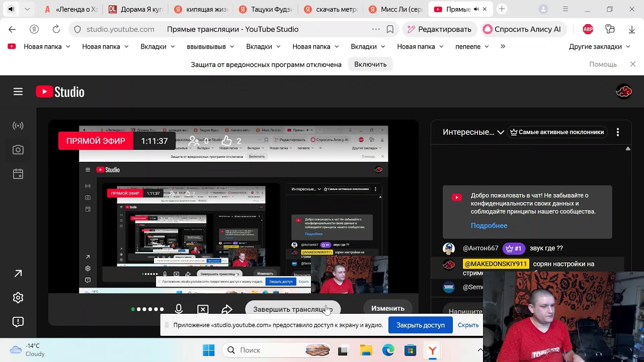Click the «Завершить трансляцию» button

coord(293,309)
